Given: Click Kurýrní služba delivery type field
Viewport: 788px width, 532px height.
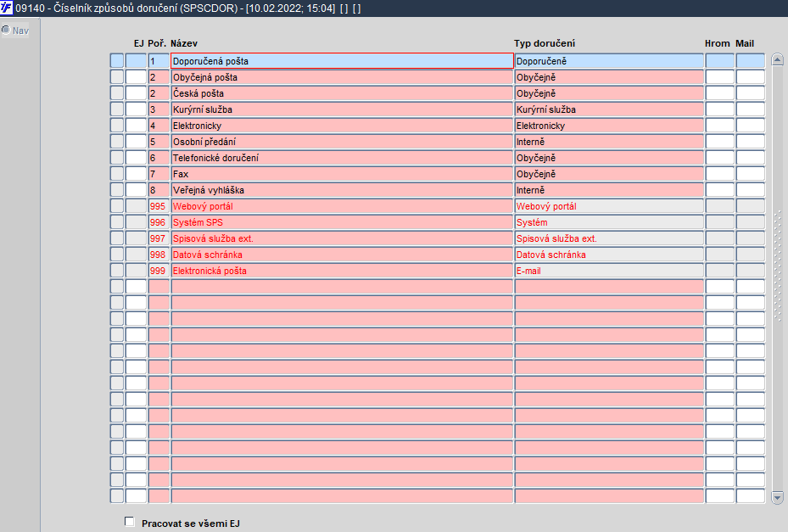Looking at the screenshot, I should tap(609, 109).
